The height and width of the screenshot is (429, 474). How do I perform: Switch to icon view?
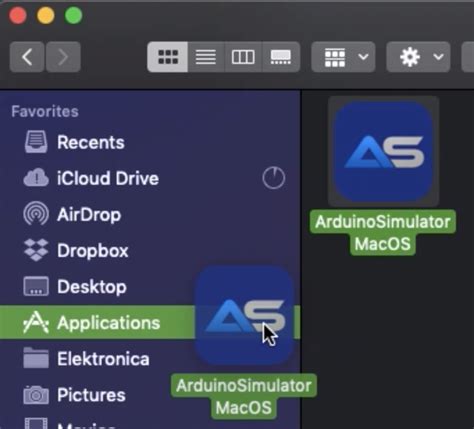coord(168,57)
